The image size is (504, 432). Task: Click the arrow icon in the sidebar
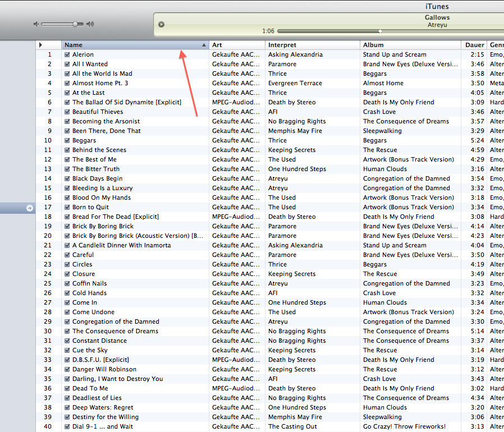[30, 208]
